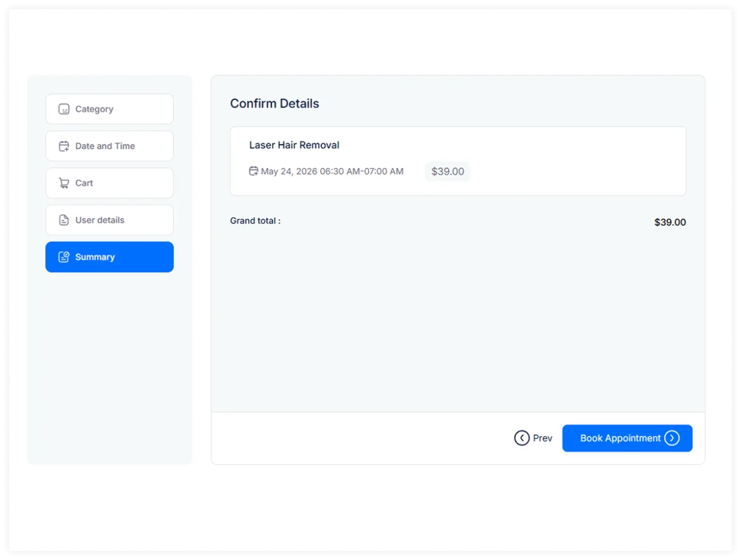Switch to the User details step
Image resolution: width=741 pixels, height=560 pixels.
coord(109,220)
